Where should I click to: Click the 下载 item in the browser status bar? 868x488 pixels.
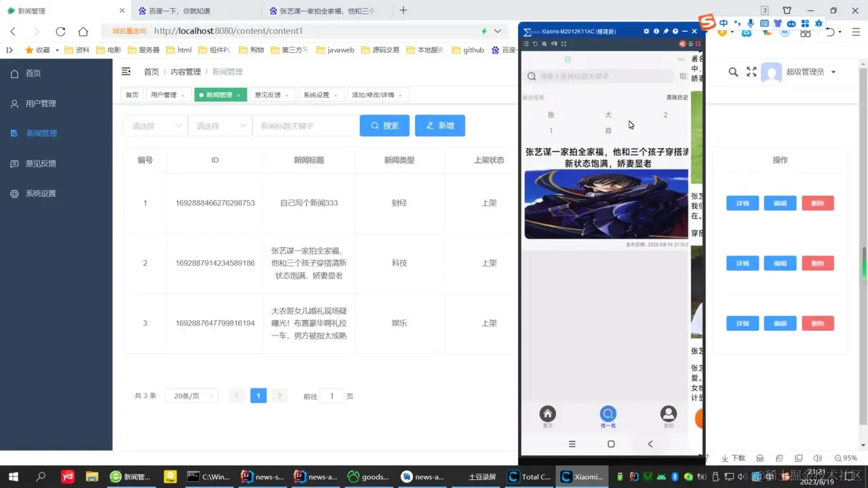[733, 458]
